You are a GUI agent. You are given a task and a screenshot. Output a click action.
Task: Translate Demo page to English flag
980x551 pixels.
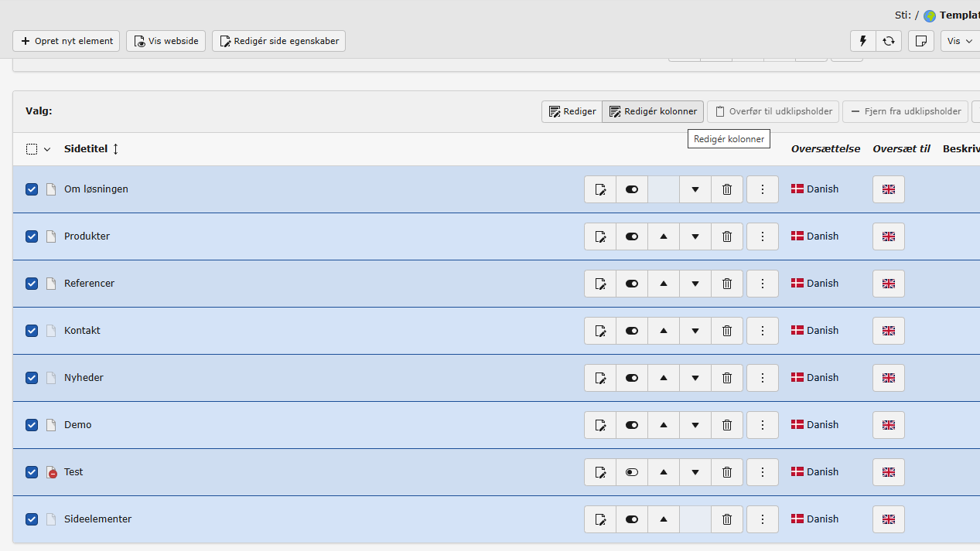tap(888, 425)
